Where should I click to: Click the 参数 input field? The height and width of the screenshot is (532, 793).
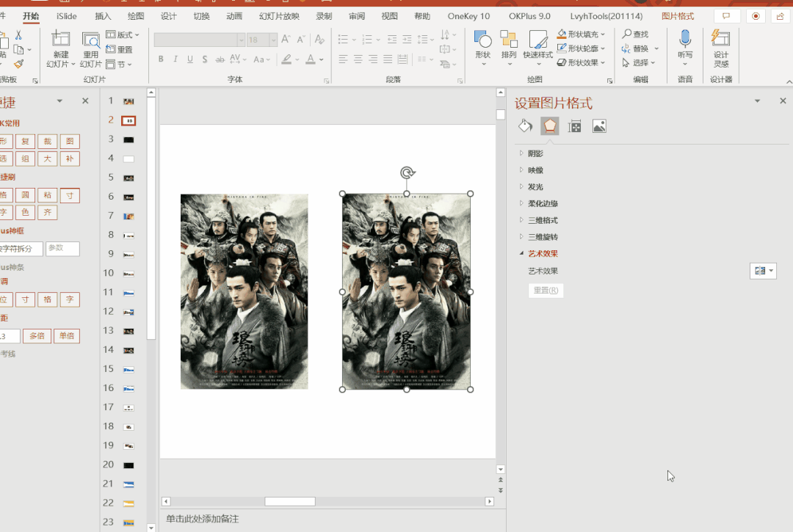62,249
